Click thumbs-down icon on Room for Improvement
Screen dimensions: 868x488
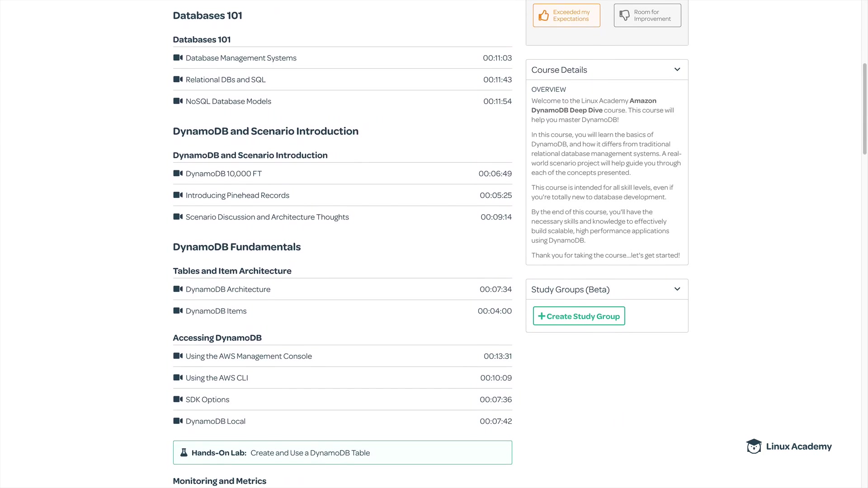pyautogui.click(x=624, y=15)
